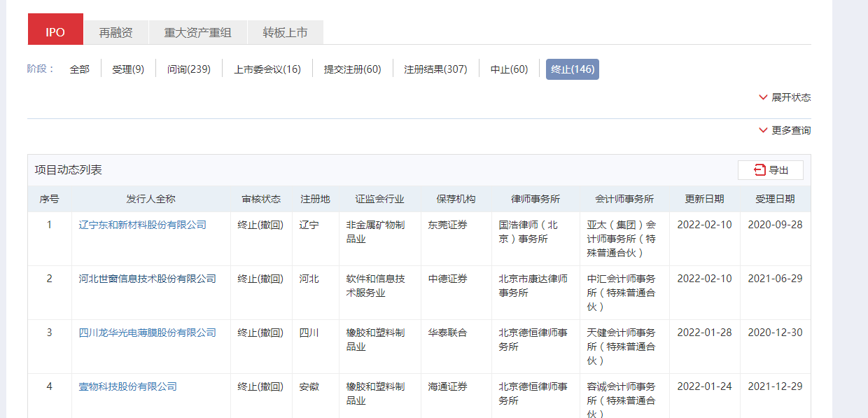Click the 项目动态列表 heading
This screenshot has height=418, width=868.
[x=69, y=170]
